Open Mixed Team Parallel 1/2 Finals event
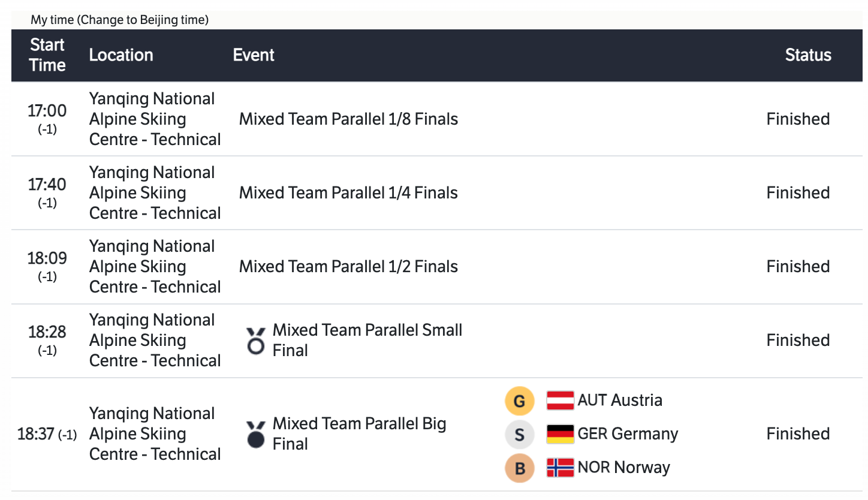 click(348, 267)
